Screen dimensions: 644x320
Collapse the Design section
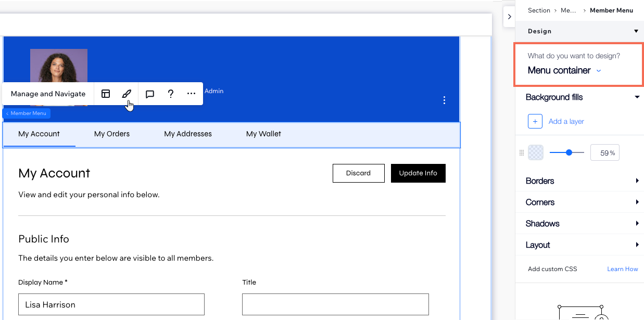pyautogui.click(x=636, y=31)
